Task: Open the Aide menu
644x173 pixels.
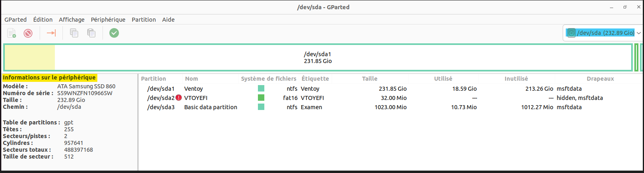Action: [x=168, y=20]
